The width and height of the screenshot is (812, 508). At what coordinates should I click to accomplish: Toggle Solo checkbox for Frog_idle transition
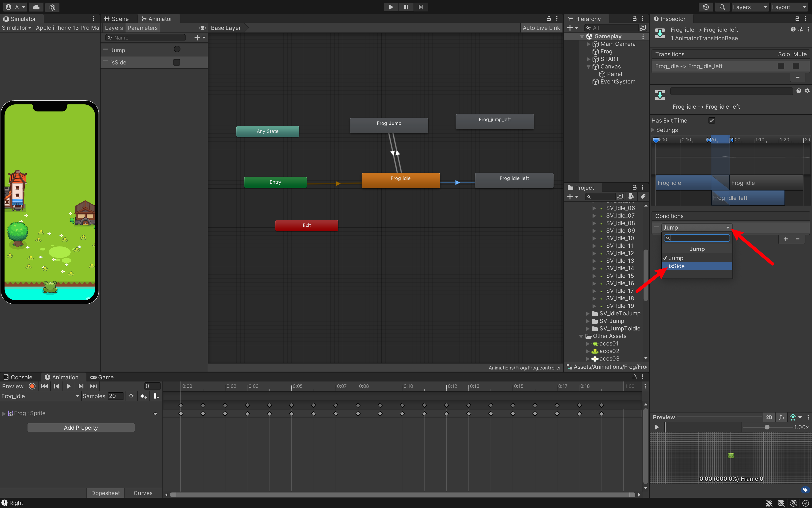[x=781, y=66]
